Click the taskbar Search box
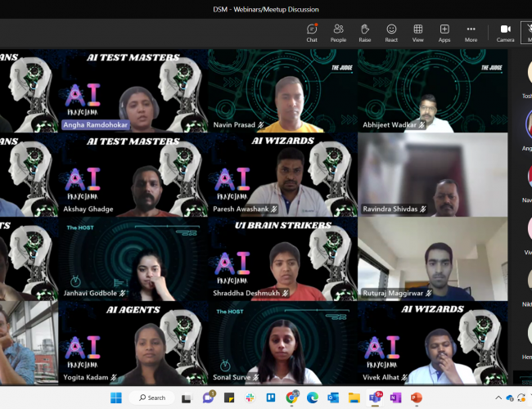Viewport: 532px width, 409px height. [x=151, y=398]
